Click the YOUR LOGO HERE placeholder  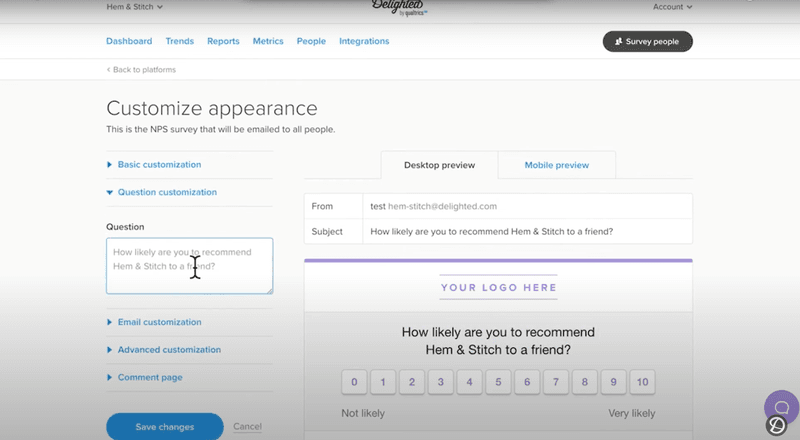pyautogui.click(x=498, y=287)
